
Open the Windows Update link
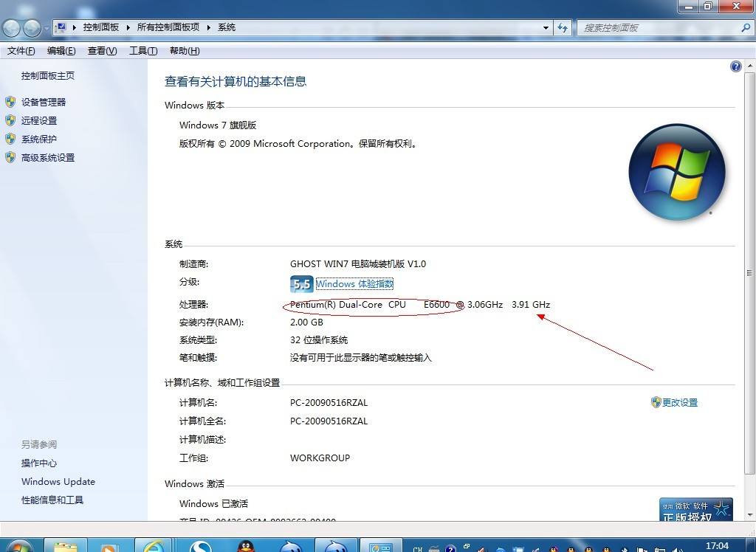(58, 482)
